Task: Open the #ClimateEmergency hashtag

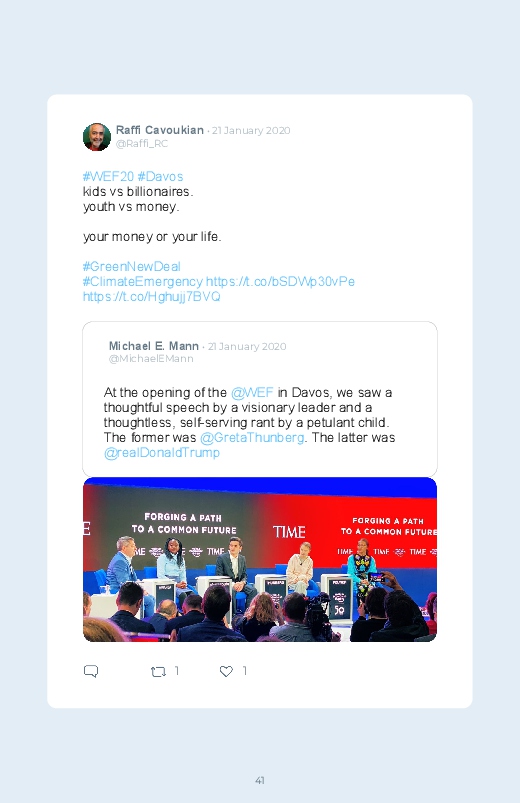Action: click(143, 282)
